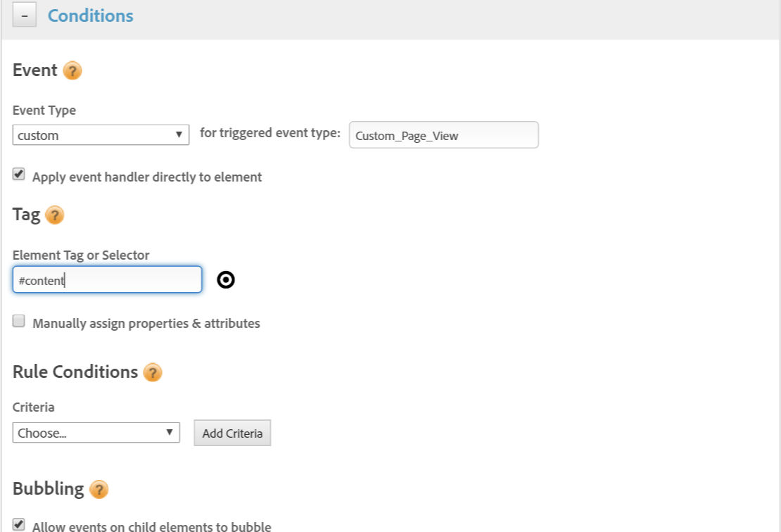Click the Rule Conditions help icon
The height and width of the screenshot is (532, 781).
tap(153, 372)
